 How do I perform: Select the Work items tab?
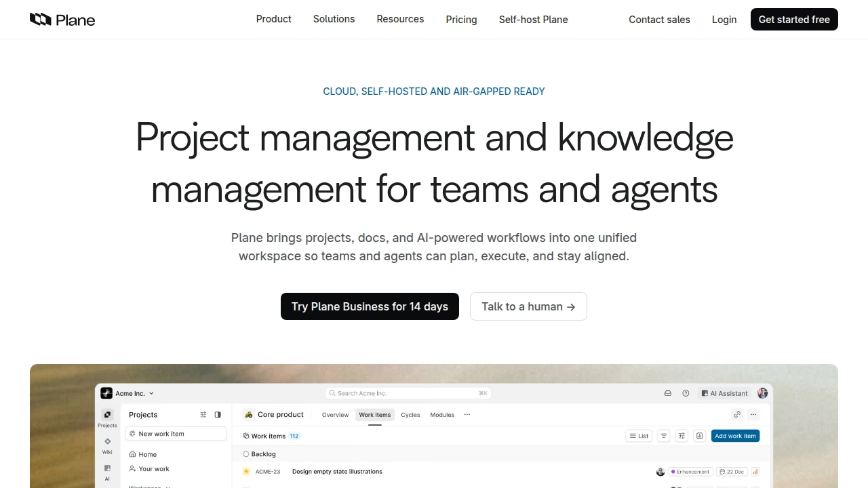coord(375,415)
